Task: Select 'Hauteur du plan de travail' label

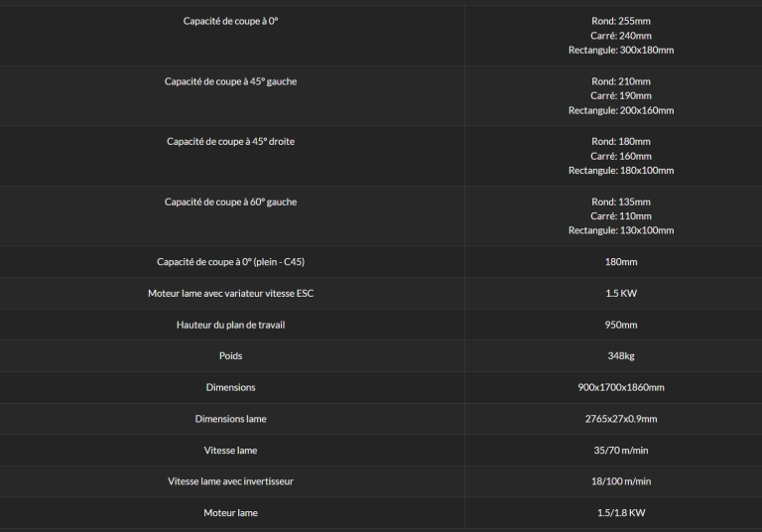Action: 230,325
